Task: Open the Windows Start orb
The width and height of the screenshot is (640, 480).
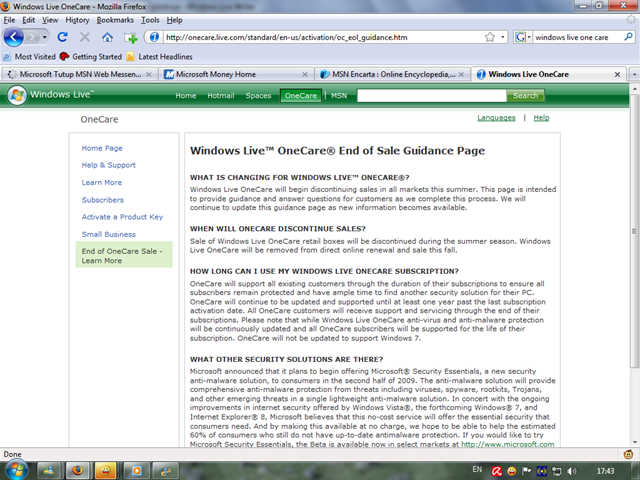Action: tap(18, 468)
